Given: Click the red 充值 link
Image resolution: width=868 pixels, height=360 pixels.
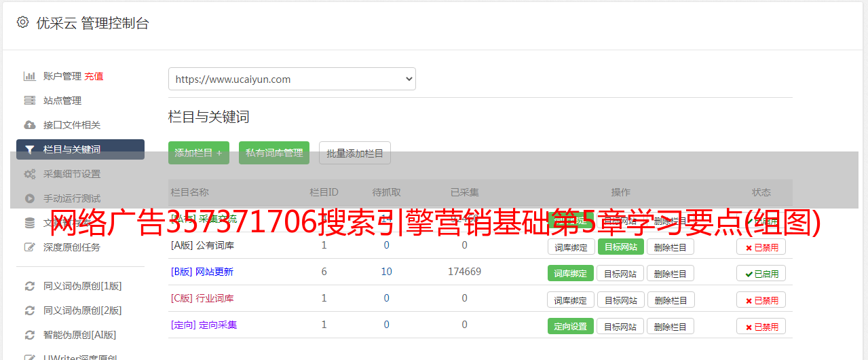Looking at the screenshot, I should pos(94,76).
